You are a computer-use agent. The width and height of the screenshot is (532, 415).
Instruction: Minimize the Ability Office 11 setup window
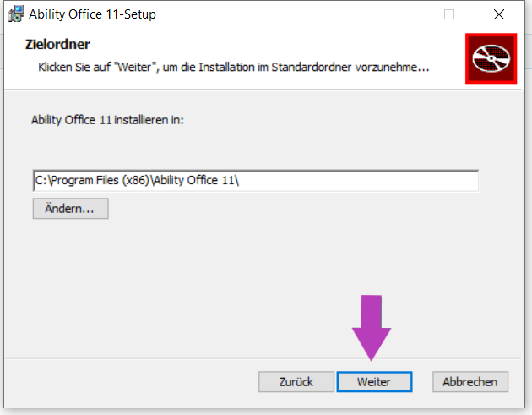(400, 14)
